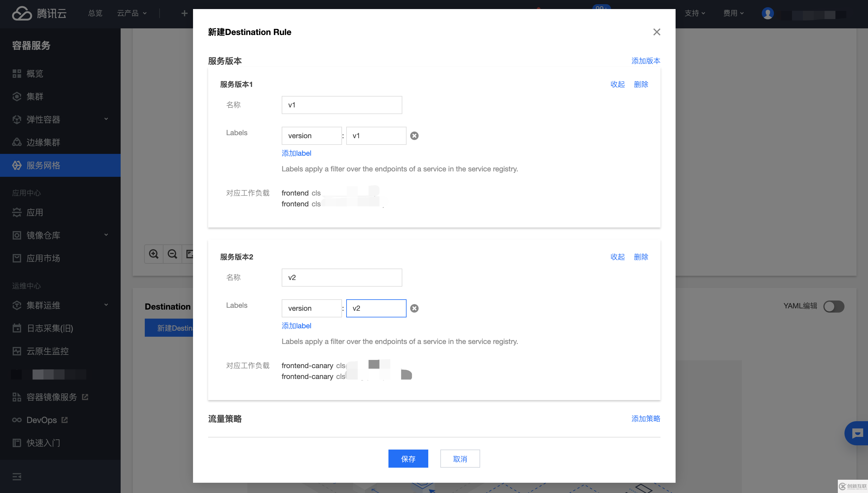
Task: Expand 镜像仓库 sidebar item
Action: (x=60, y=235)
